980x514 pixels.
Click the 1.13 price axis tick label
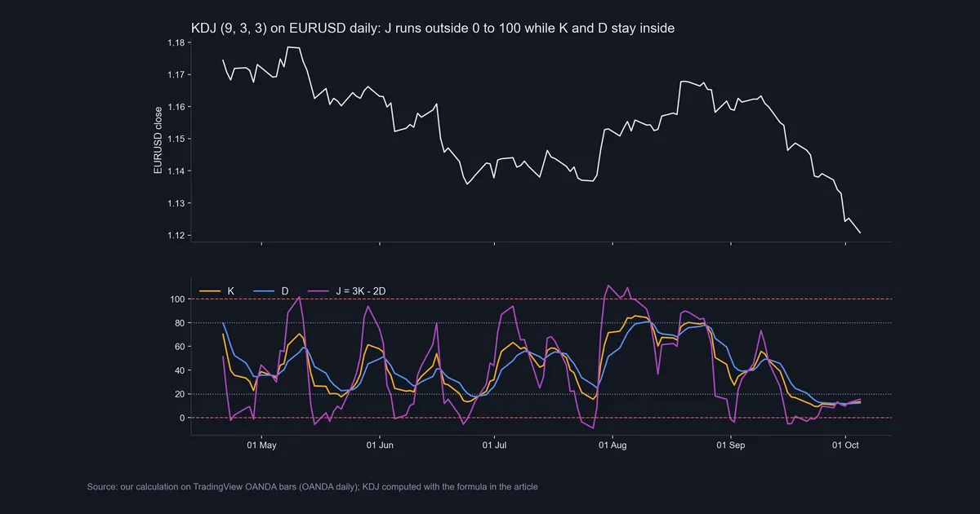176,203
